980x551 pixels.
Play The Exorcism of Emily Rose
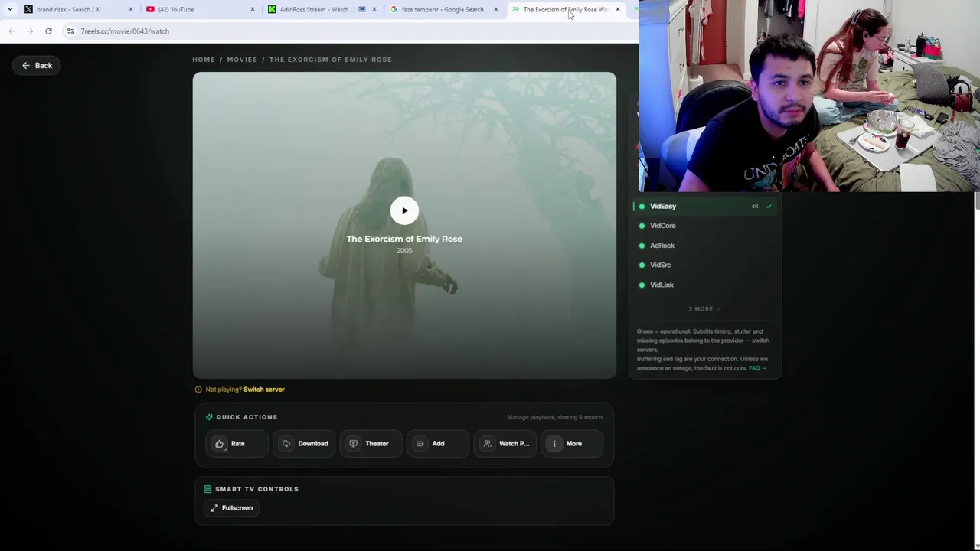(x=404, y=210)
